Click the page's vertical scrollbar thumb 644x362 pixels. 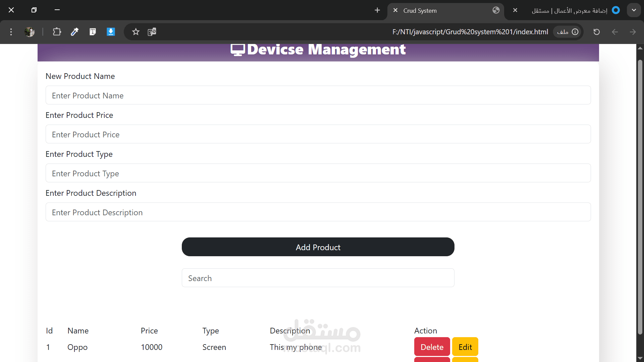[640, 196]
